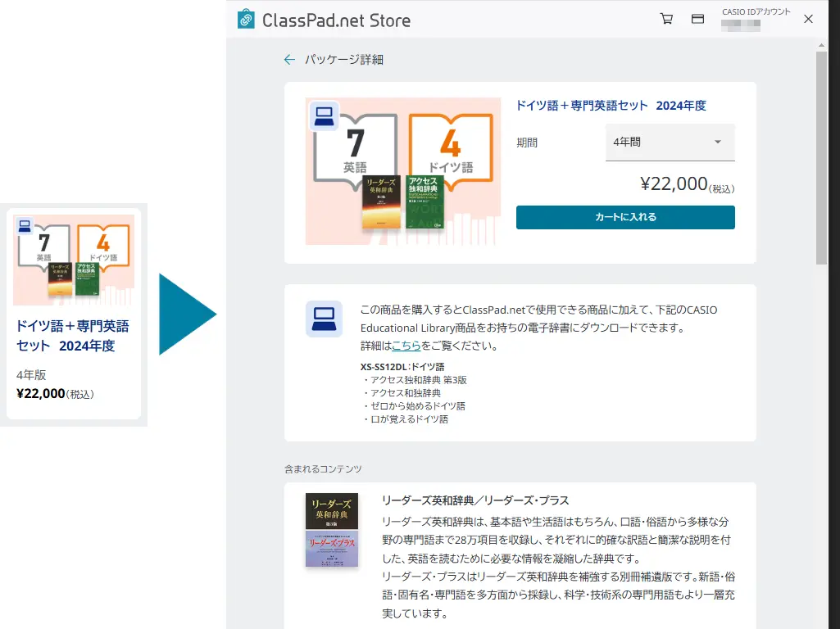Click the payment card icon in the header
Image resolution: width=840 pixels, height=629 pixels.
(x=697, y=18)
